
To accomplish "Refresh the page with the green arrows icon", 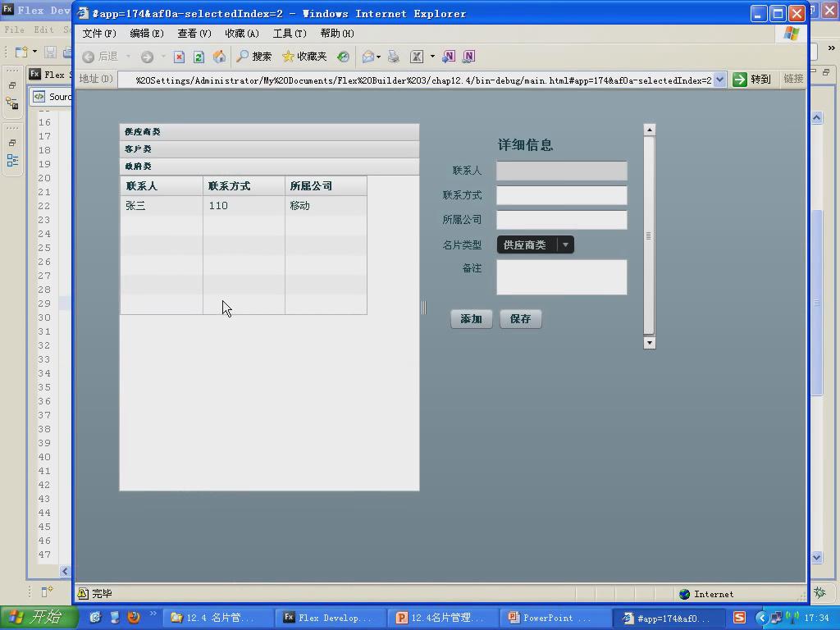I will pyautogui.click(x=199, y=57).
